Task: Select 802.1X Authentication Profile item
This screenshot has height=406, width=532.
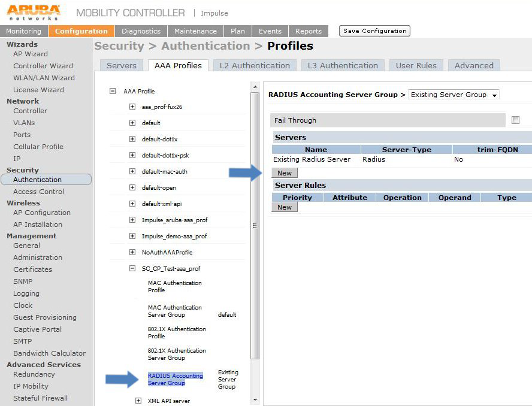Action: [177, 332]
